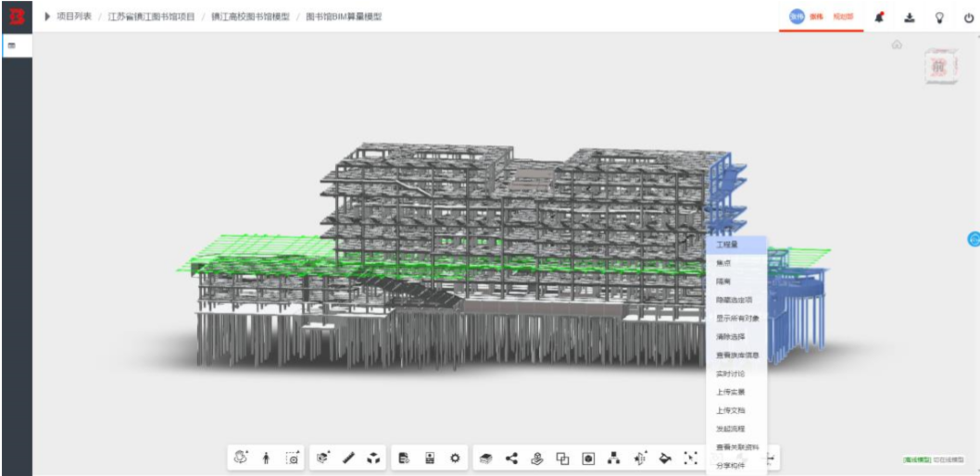Click the gray model mode label at bottom right
Image resolution: width=980 pixels, height=476 pixels.
point(948,459)
